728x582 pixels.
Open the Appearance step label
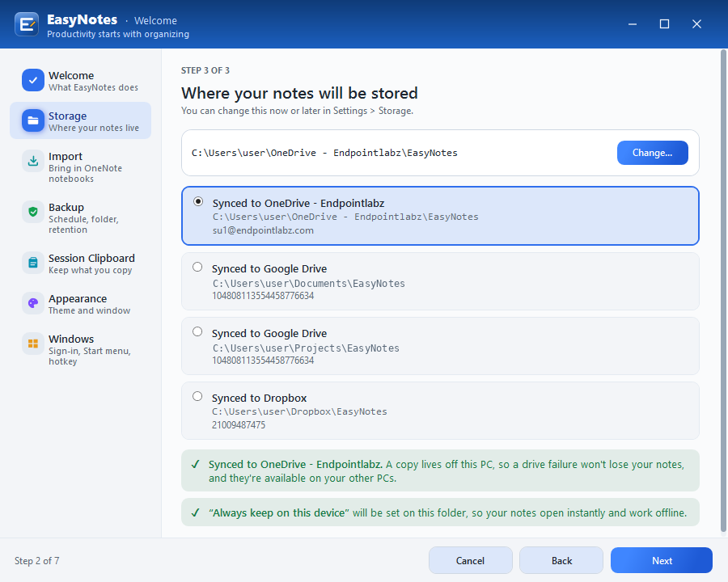(x=78, y=298)
